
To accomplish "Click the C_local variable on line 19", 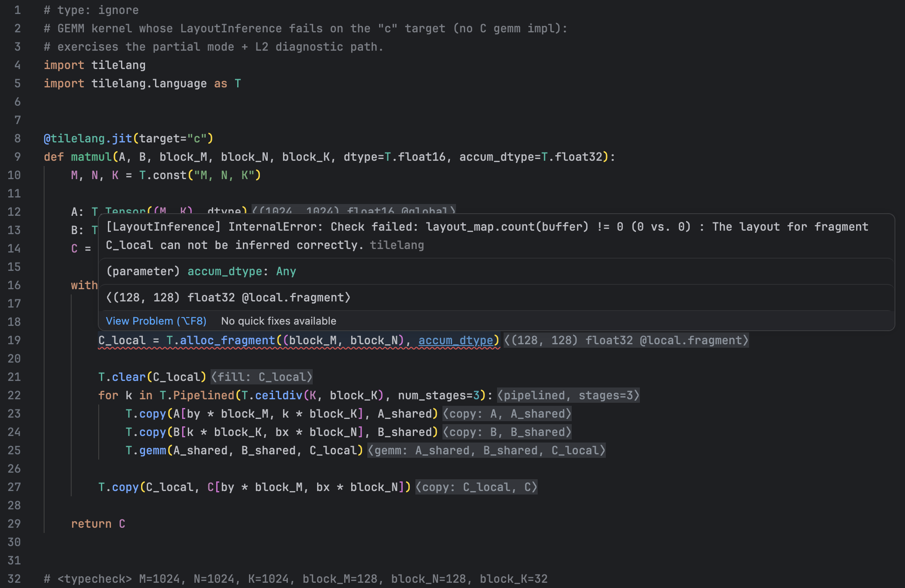I will (x=122, y=340).
